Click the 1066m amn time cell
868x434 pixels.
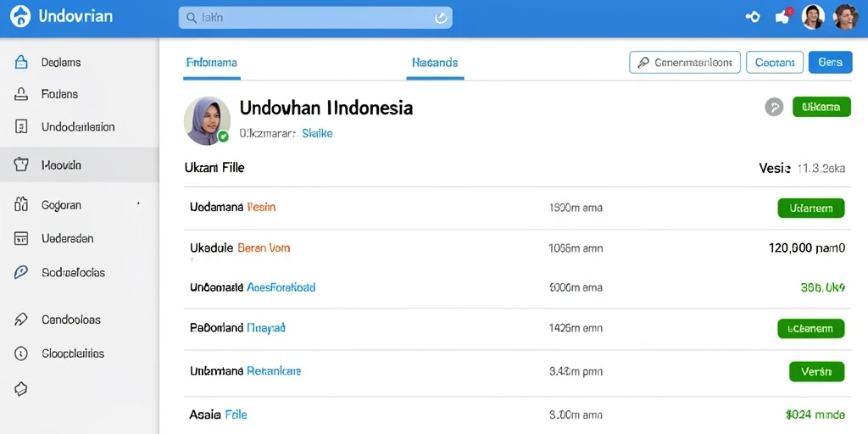click(x=576, y=248)
